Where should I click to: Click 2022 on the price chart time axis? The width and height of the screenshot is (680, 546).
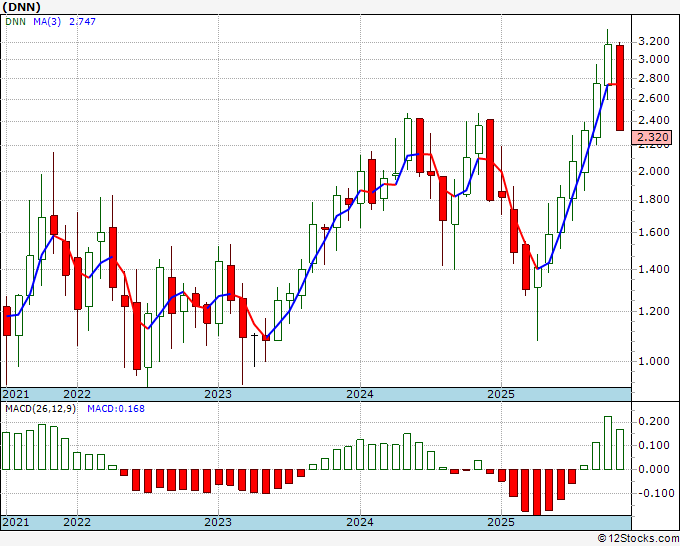coord(77,394)
